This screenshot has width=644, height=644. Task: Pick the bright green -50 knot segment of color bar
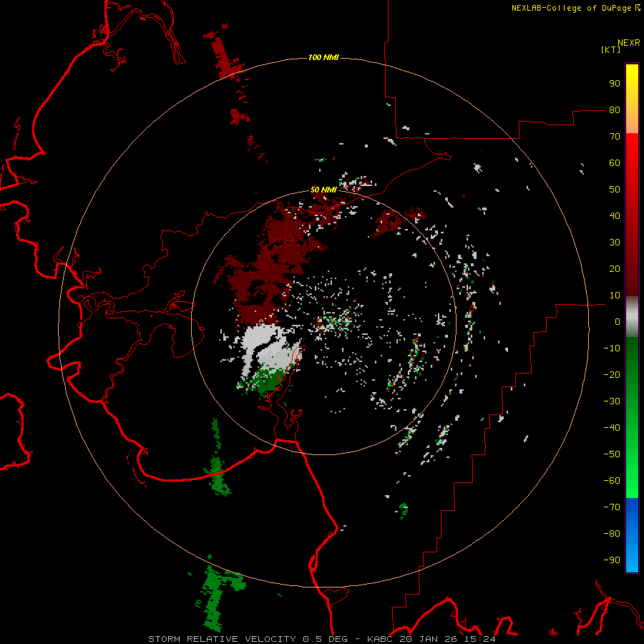(x=632, y=454)
